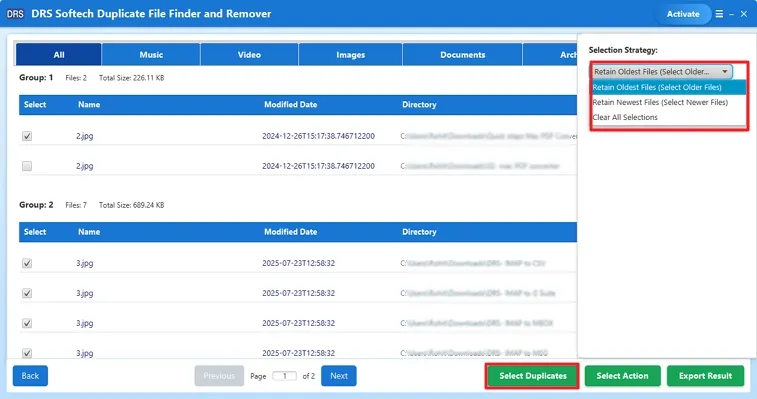Open the Selection Strategy dropdown
This screenshot has height=399, width=757.
[x=661, y=71]
